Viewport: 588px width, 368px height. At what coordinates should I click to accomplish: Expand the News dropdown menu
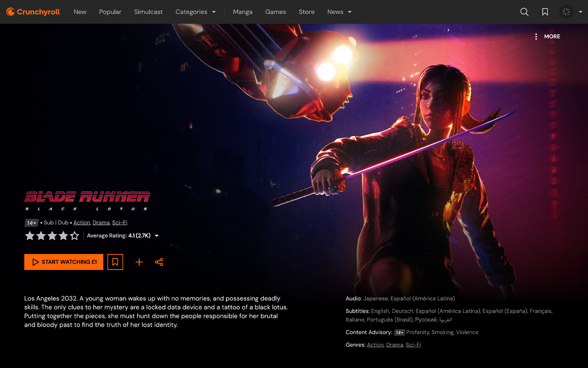(339, 12)
